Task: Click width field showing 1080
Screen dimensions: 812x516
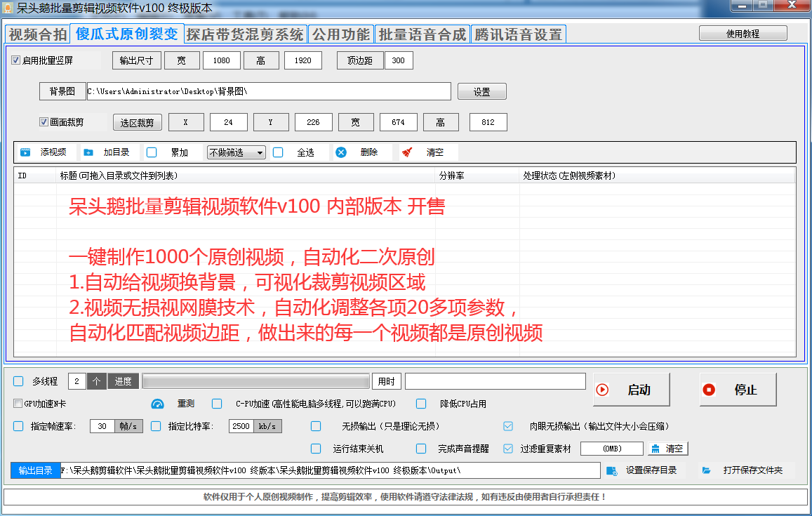Action: click(222, 60)
